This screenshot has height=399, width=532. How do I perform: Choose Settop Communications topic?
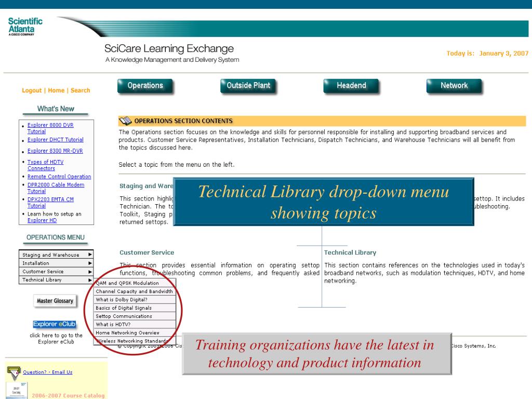(x=135, y=316)
